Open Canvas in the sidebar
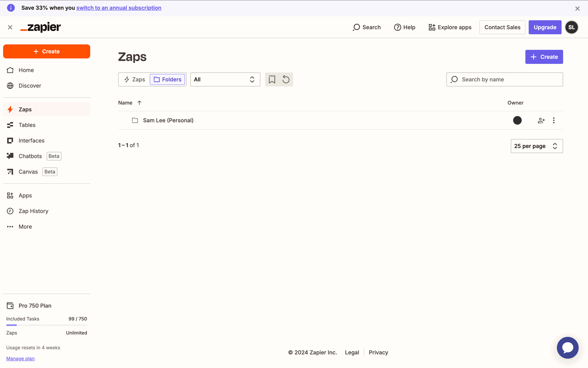 click(47, 172)
